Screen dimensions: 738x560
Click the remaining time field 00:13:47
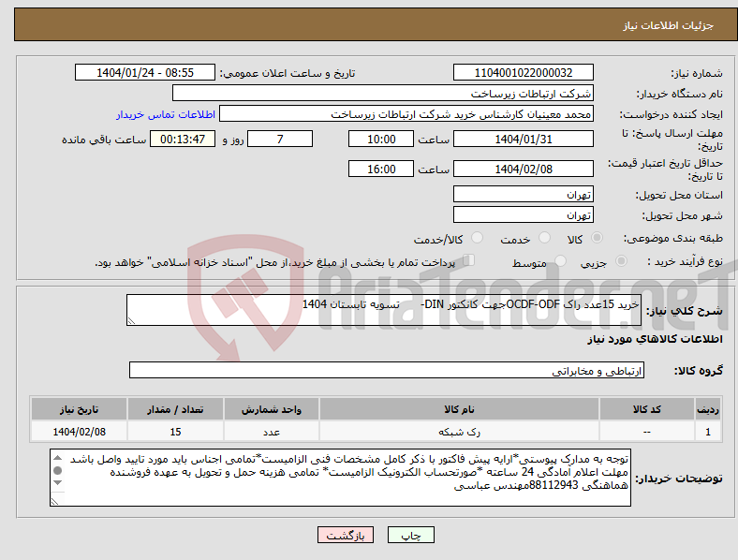(183, 139)
